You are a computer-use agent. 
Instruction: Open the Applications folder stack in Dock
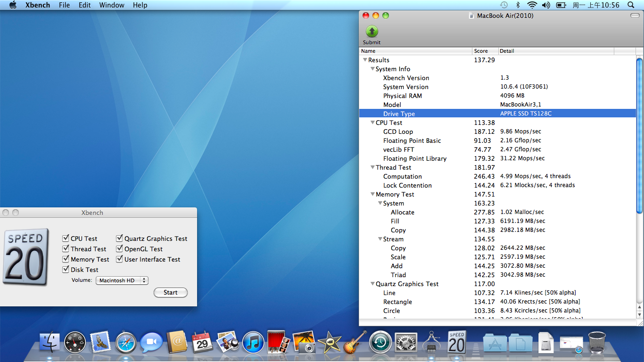point(495,343)
